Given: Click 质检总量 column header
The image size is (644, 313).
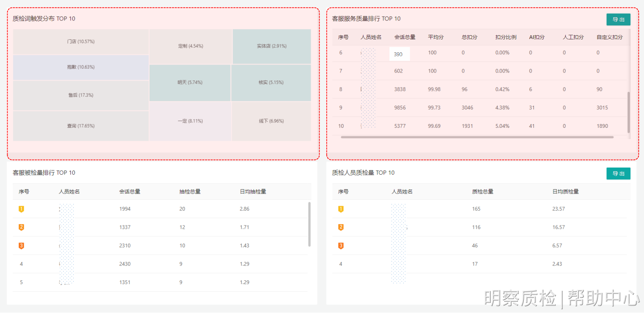Looking at the screenshot, I should 482,191.
